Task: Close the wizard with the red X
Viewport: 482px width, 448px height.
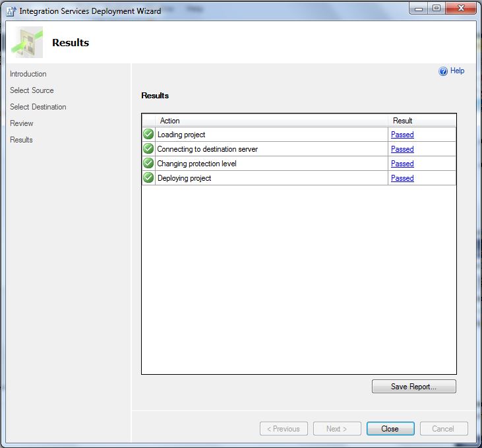Action: (461, 9)
